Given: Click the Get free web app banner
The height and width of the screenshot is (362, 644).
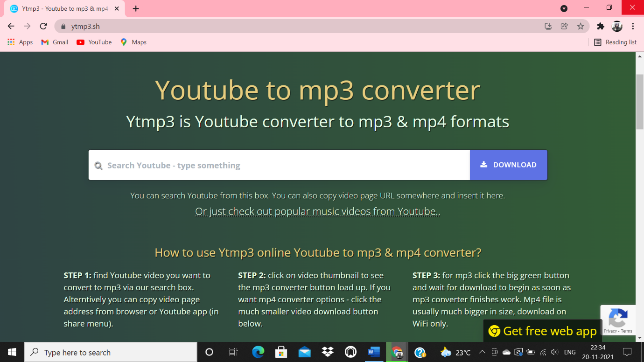Looking at the screenshot, I should coord(542,331).
